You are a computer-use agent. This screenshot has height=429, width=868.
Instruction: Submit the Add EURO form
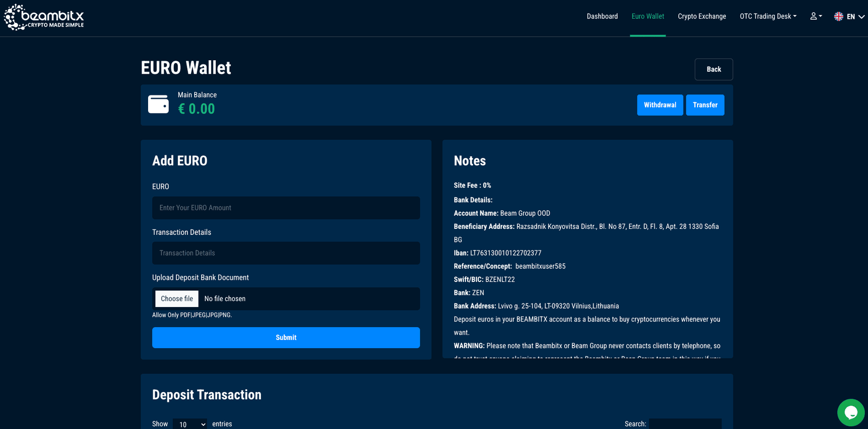(286, 337)
